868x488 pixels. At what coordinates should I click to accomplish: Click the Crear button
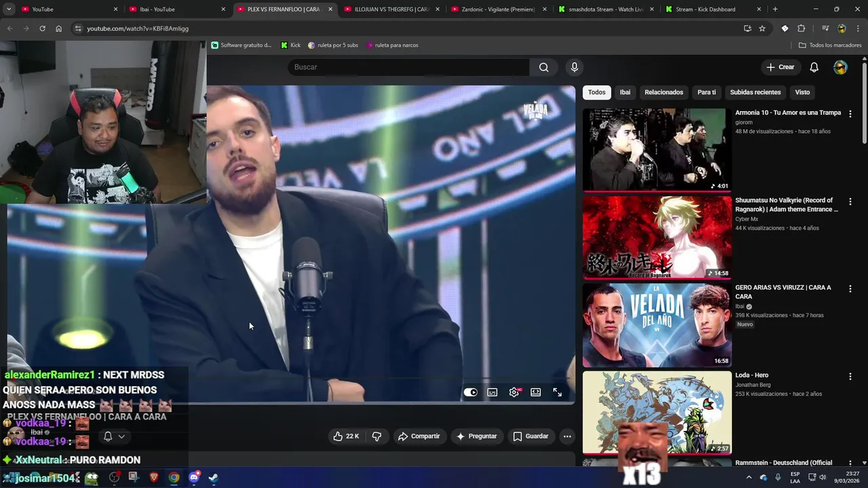pyautogui.click(x=780, y=67)
